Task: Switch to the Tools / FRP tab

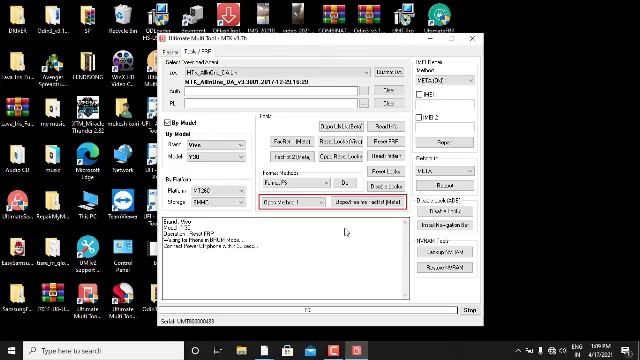Action: (198, 52)
